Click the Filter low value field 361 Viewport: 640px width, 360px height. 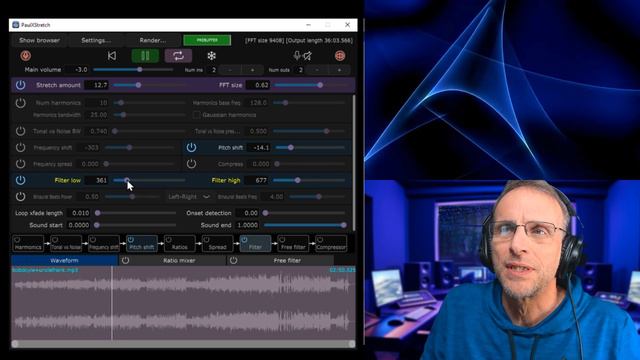point(96,180)
